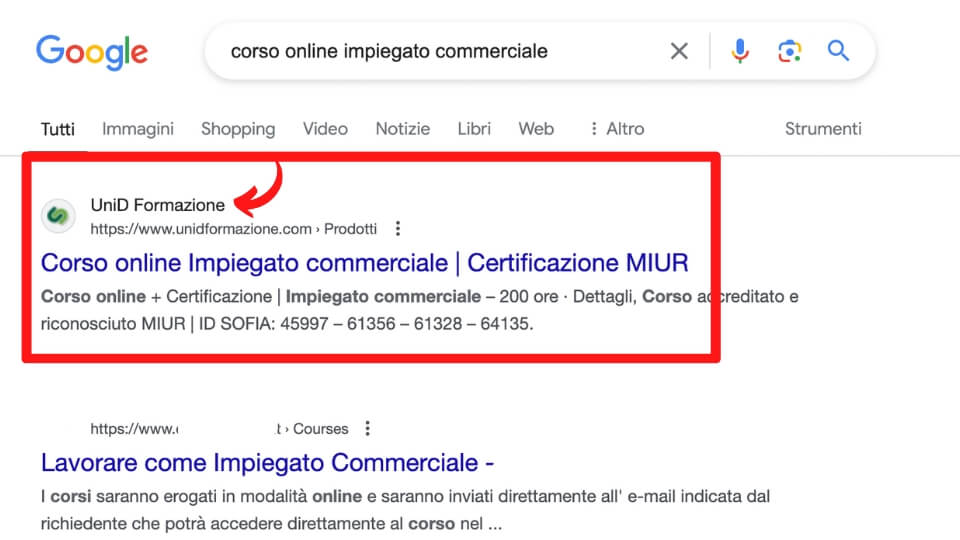Click the second result's Courses URL breadcrumb
The image size is (960, 540).
pyautogui.click(x=219, y=429)
